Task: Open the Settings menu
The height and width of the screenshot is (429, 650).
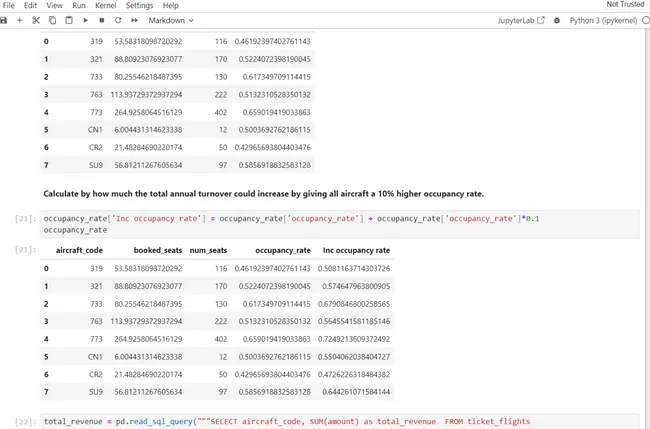Action: click(139, 6)
